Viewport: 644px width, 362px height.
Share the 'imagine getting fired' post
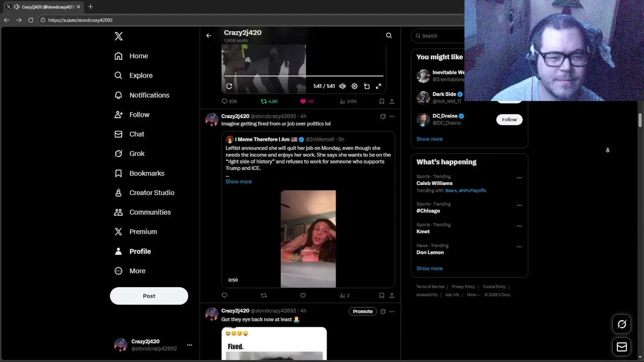pos(392,296)
